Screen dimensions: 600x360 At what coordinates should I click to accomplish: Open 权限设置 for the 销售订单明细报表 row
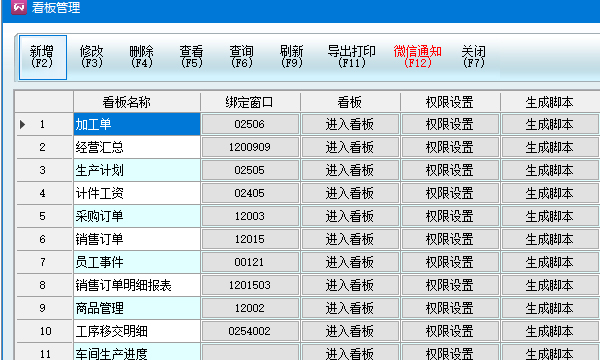pyautogui.click(x=450, y=285)
